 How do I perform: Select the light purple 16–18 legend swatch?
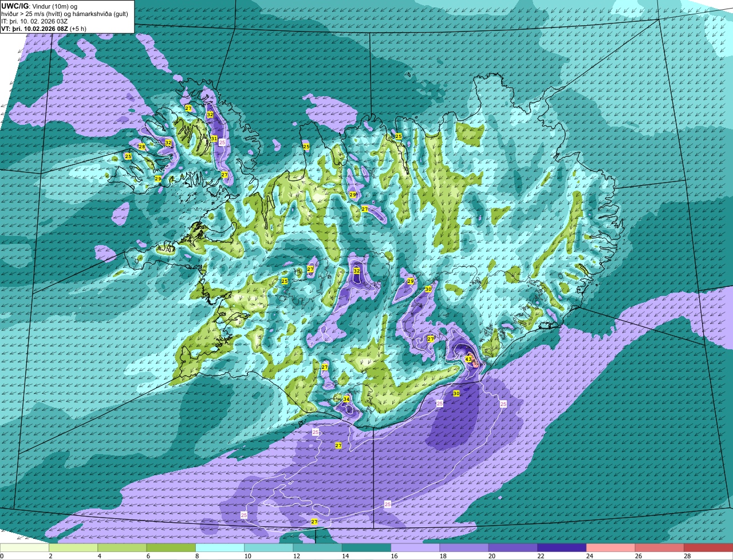415,548
